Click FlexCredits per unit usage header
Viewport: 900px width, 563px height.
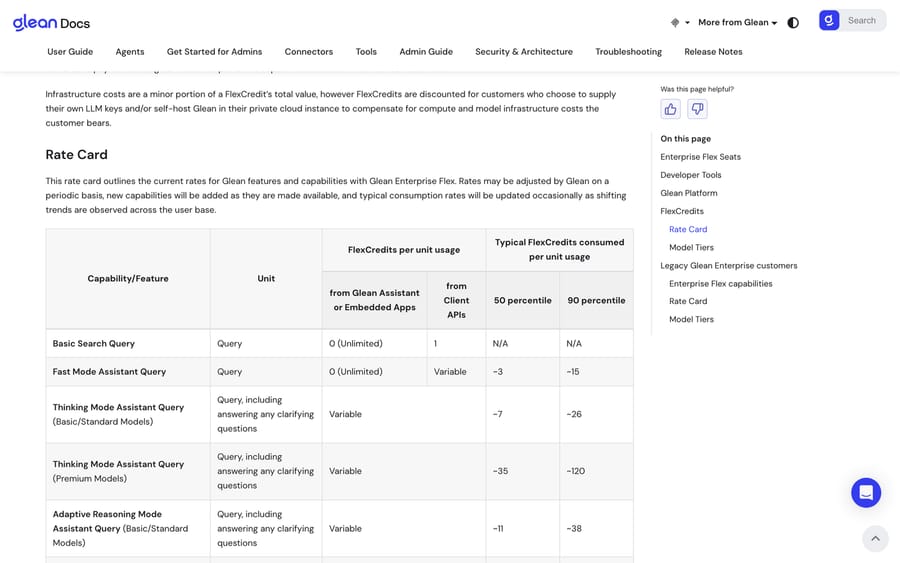point(404,250)
